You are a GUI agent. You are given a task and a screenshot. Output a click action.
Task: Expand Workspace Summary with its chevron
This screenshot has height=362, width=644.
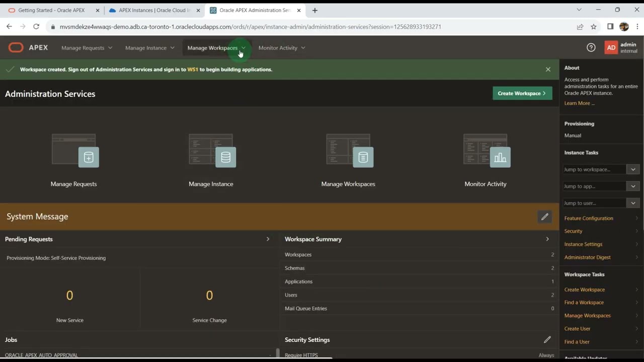point(547,239)
